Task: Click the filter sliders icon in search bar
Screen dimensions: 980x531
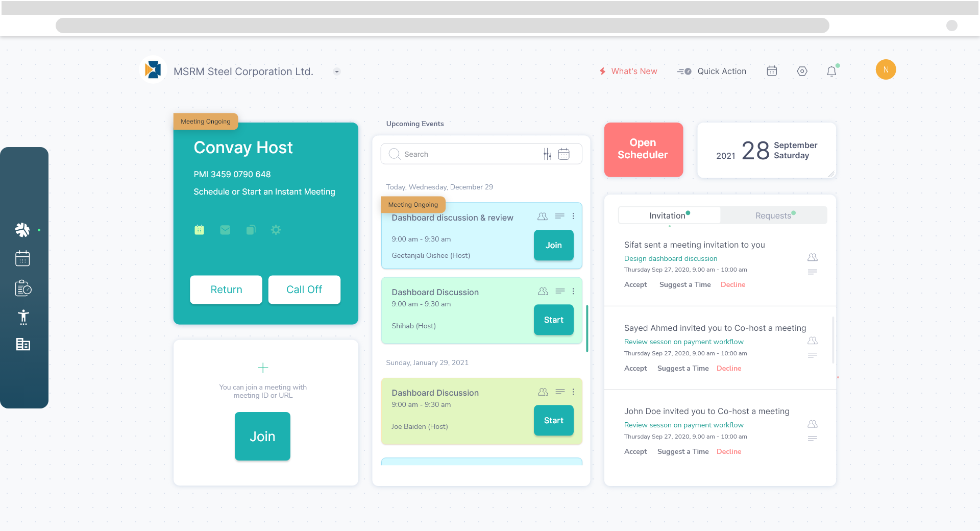Action: coord(547,154)
